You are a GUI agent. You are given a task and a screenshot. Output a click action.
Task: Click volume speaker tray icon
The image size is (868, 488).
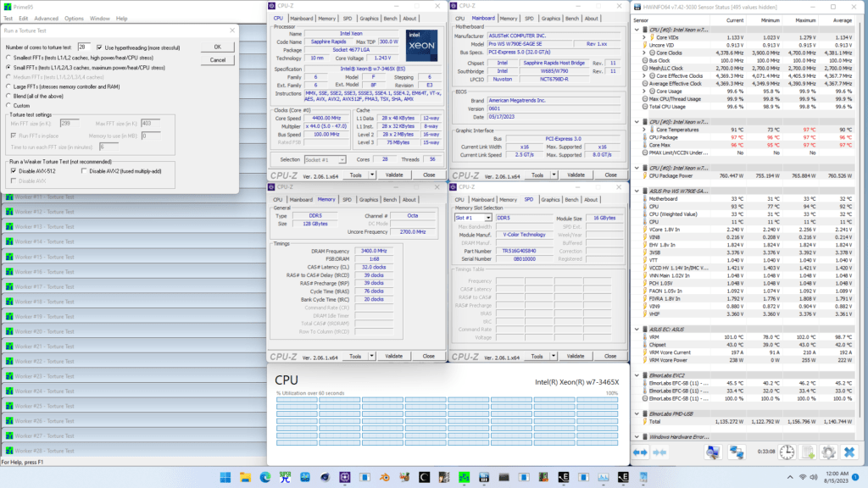pos(814,478)
